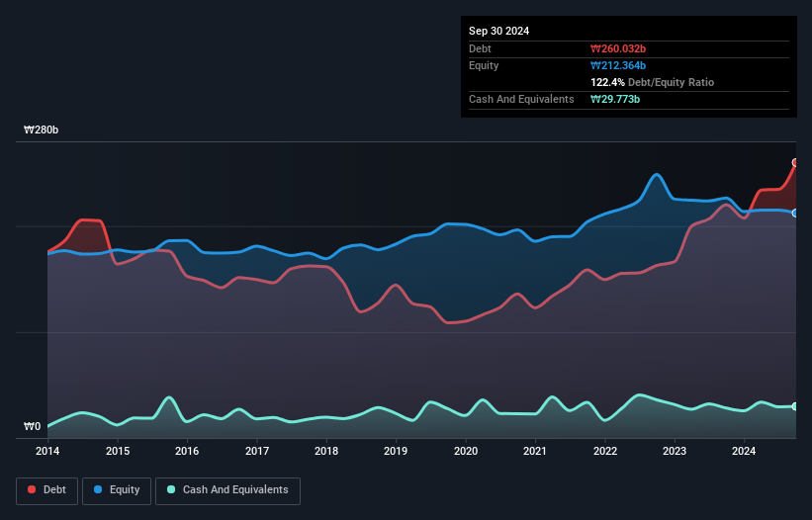Click the ₩280b y-axis label
Image resolution: width=812 pixels, height=520 pixels.
click(41, 130)
